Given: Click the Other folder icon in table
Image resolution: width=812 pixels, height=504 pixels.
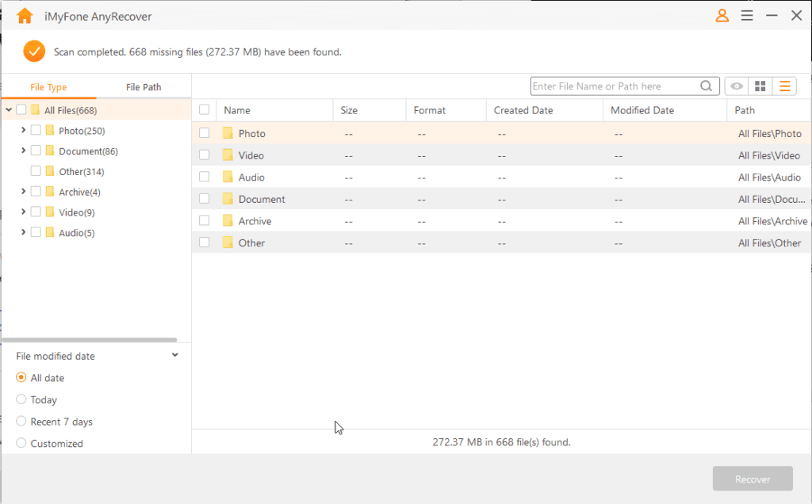Looking at the screenshot, I should pyautogui.click(x=228, y=242).
